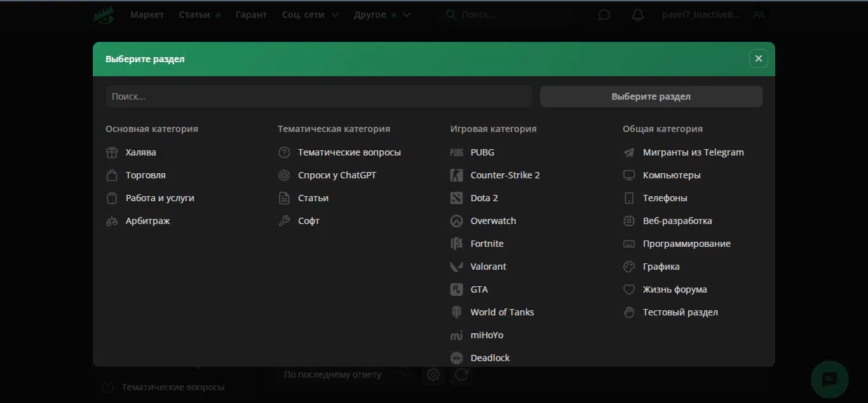Expand the Соц. сети dropdown menu

[x=310, y=15]
